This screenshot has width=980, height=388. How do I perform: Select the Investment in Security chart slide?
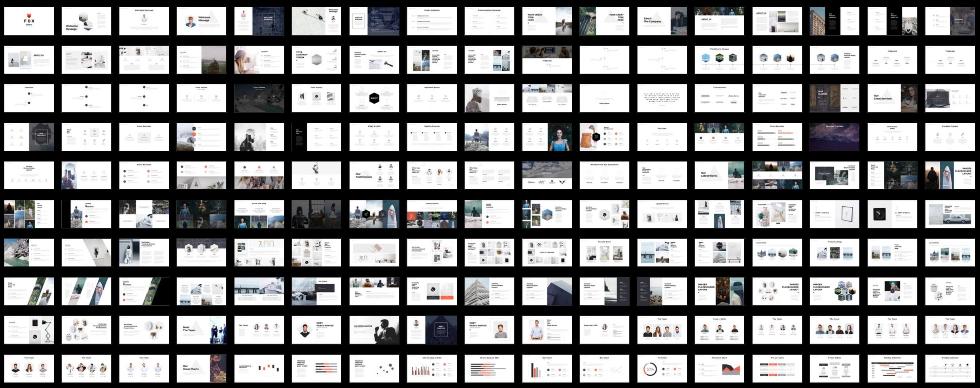pyautogui.click(x=259, y=369)
